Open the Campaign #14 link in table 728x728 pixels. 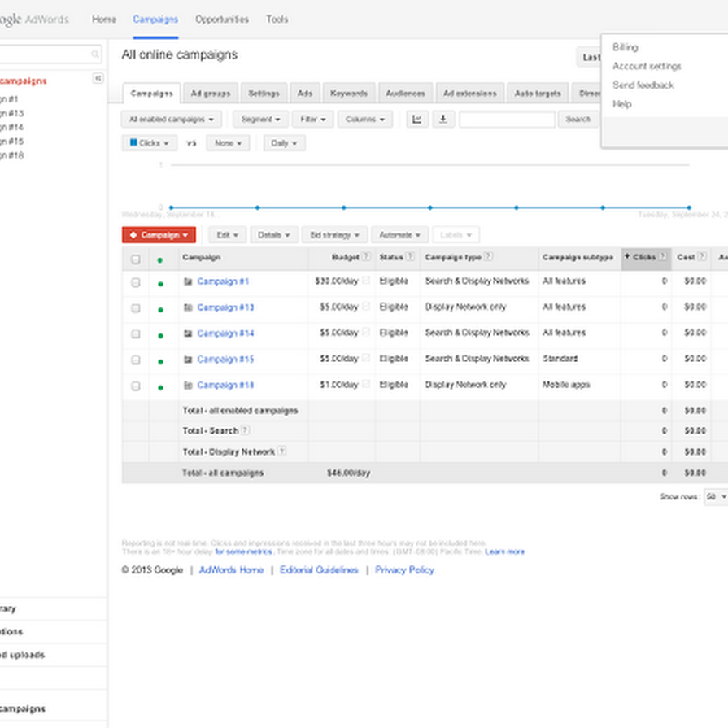[225, 333]
